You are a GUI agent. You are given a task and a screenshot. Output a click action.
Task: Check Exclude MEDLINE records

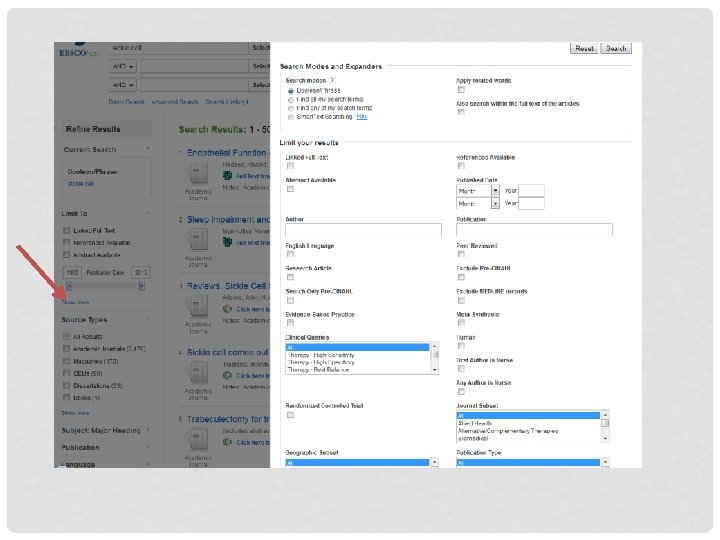tap(461, 300)
